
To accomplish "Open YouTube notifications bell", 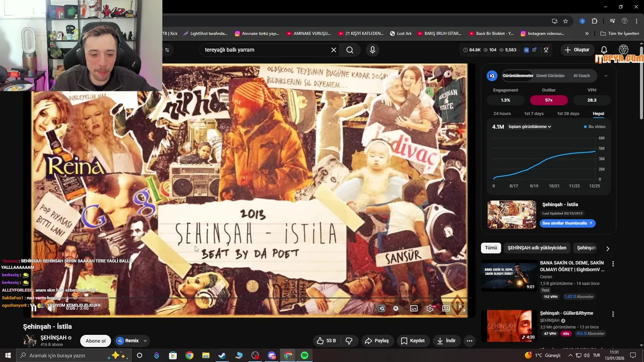I will pyautogui.click(x=604, y=50).
